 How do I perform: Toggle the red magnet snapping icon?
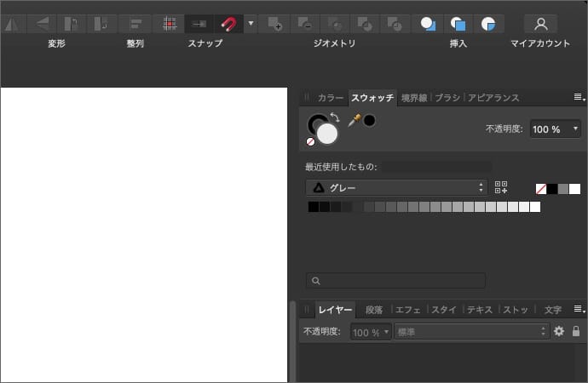point(228,24)
